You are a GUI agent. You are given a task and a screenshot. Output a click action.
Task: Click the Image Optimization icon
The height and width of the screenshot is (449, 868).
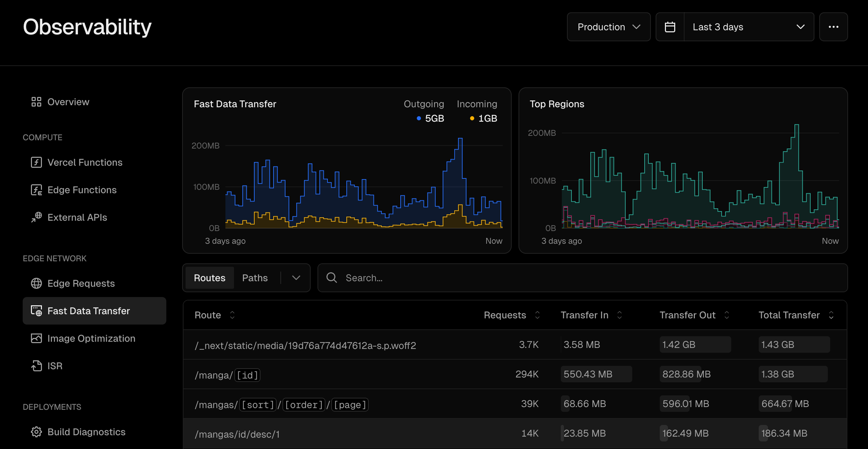pyautogui.click(x=36, y=338)
